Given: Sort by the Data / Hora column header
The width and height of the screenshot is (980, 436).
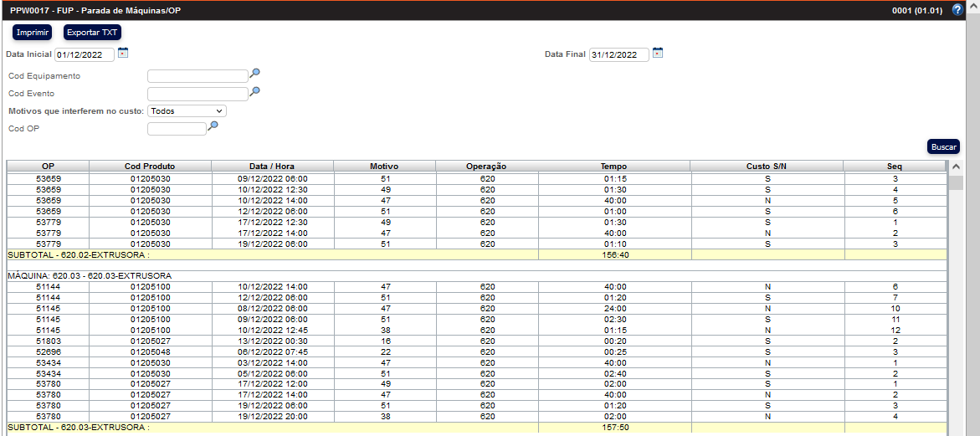Looking at the screenshot, I should click(272, 167).
